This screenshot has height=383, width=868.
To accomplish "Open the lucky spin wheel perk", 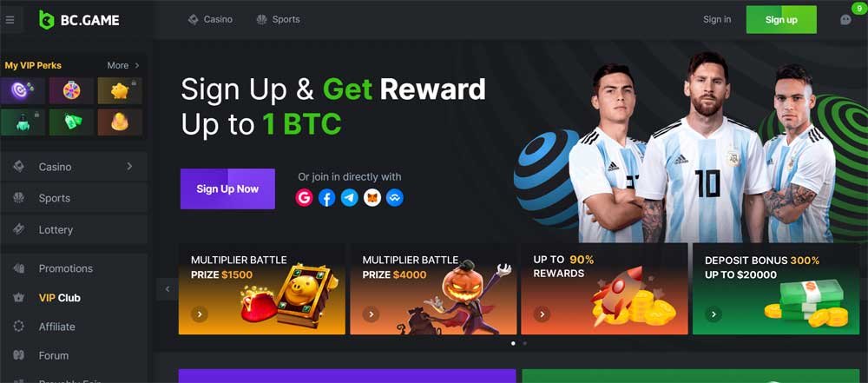I will point(71,90).
